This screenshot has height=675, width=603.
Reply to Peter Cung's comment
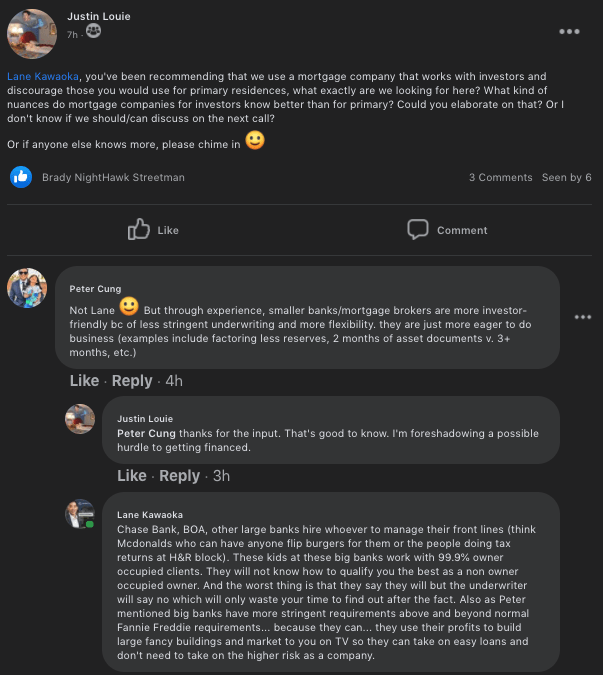click(x=132, y=381)
